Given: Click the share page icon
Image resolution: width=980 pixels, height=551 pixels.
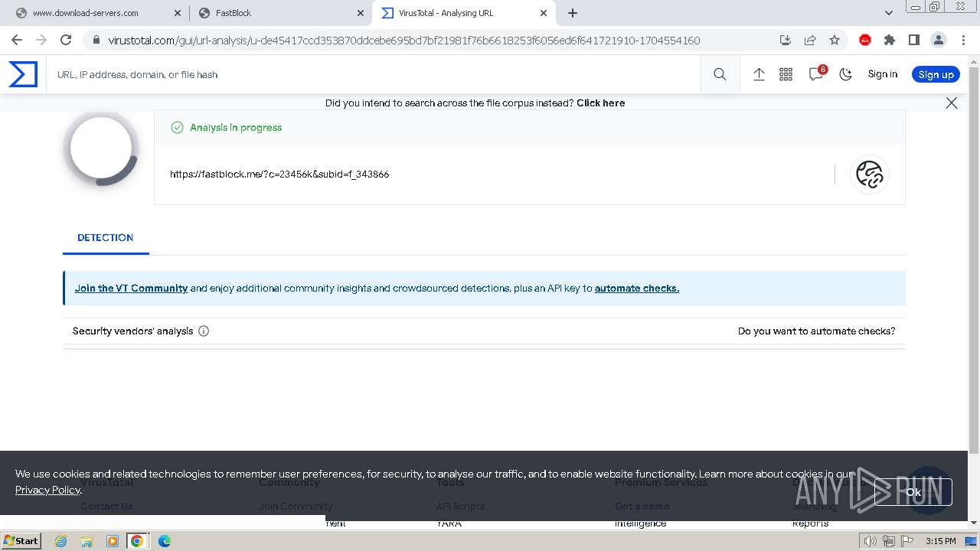Looking at the screenshot, I should [810, 40].
